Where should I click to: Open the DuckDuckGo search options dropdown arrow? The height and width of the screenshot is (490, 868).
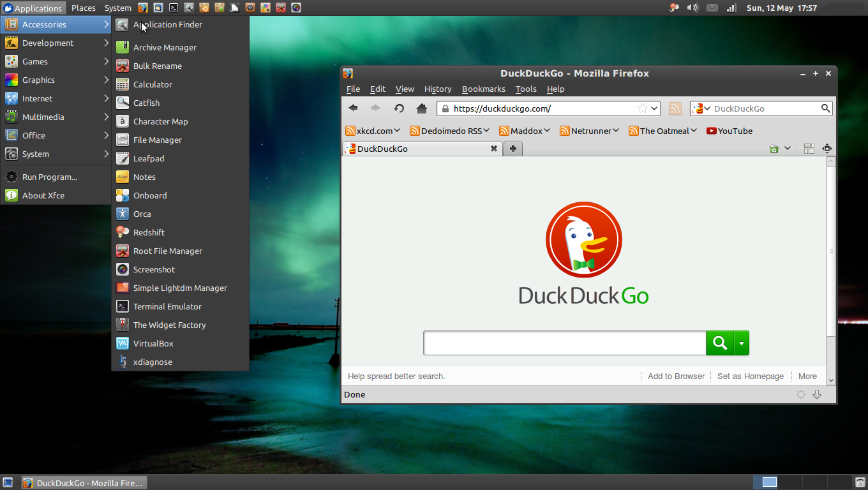pos(742,343)
